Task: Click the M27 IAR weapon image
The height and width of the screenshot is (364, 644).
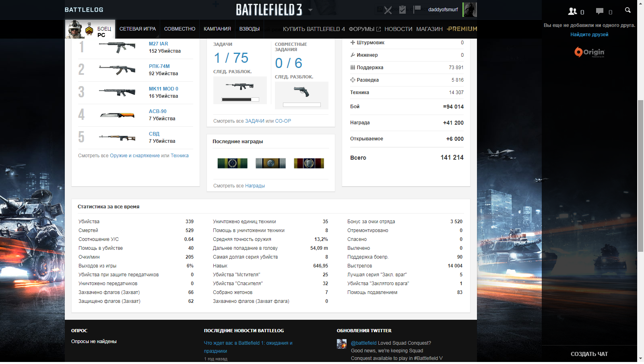Action: click(118, 47)
